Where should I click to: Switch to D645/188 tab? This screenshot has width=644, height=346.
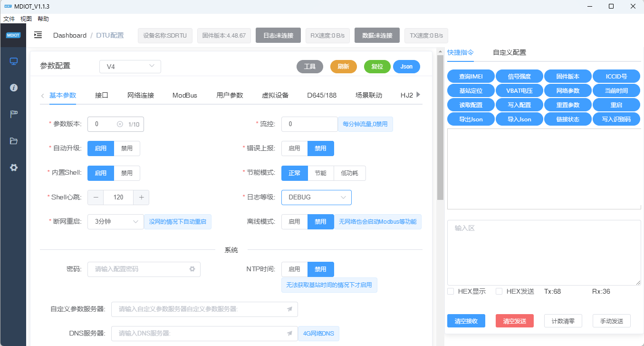322,95
